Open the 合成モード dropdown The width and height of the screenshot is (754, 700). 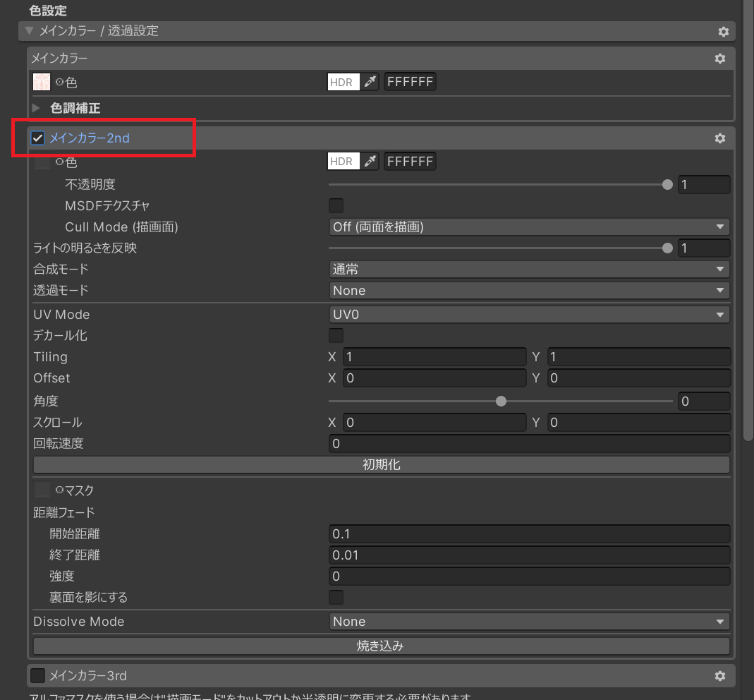pos(529,270)
